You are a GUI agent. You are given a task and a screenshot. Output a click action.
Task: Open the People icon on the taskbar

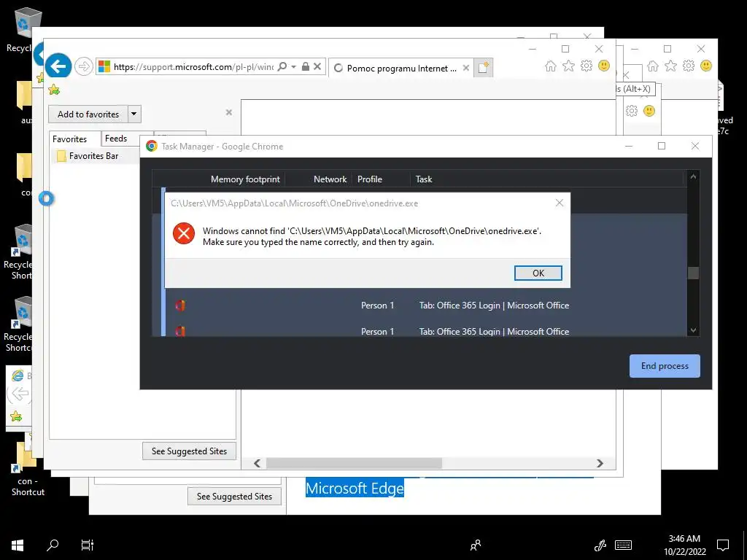click(476, 545)
